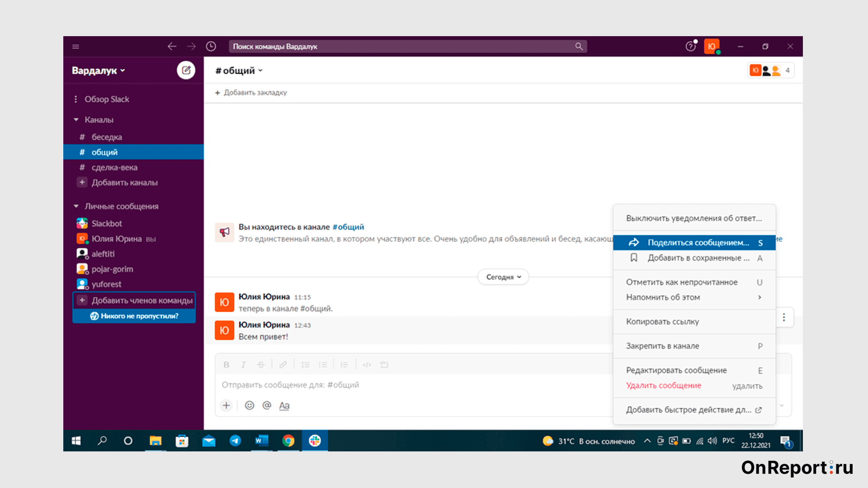View channel members avatars count
This screenshot has width=868, height=488.
[x=771, y=70]
